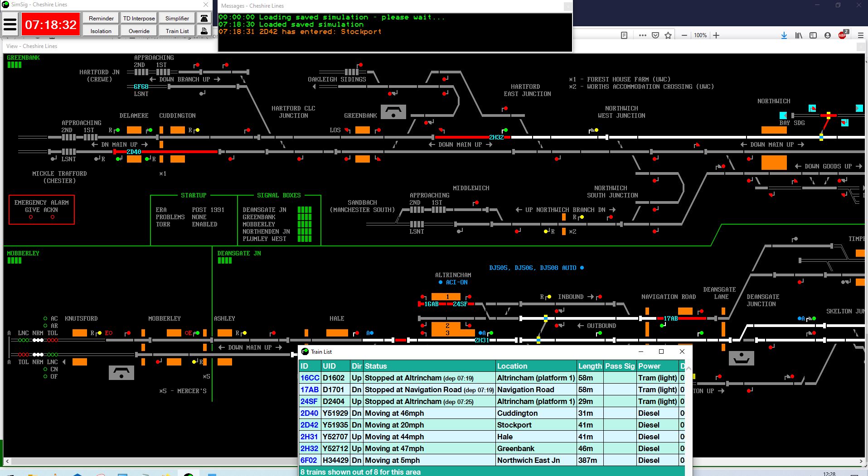Open Firefox page actions three-dot icon

click(x=642, y=35)
